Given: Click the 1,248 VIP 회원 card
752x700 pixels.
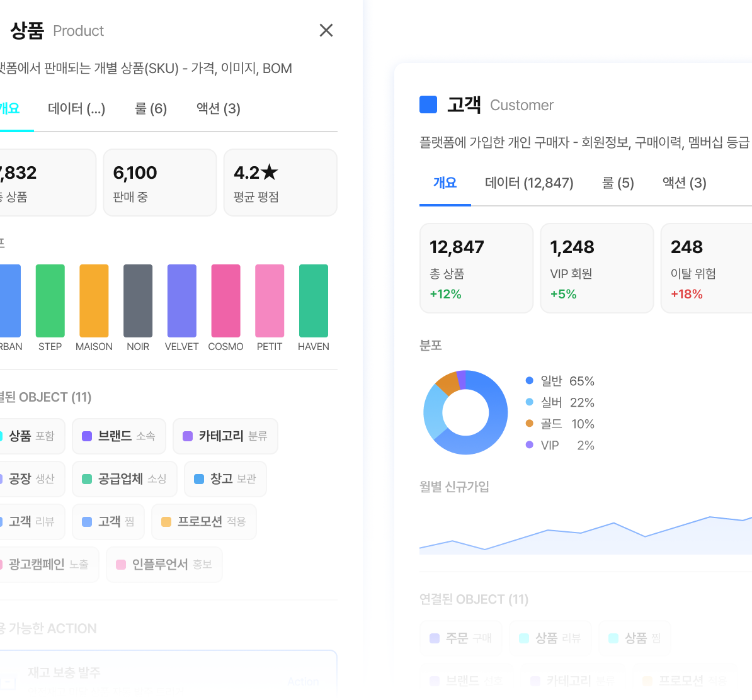Looking at the screenshot, I should click(597, 268).
